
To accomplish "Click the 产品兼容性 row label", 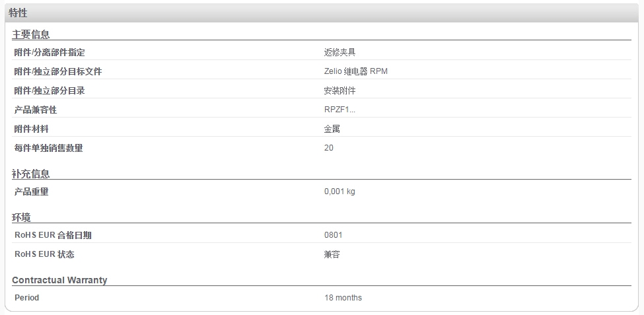I will pyautogui.click(x=35, y=110).
